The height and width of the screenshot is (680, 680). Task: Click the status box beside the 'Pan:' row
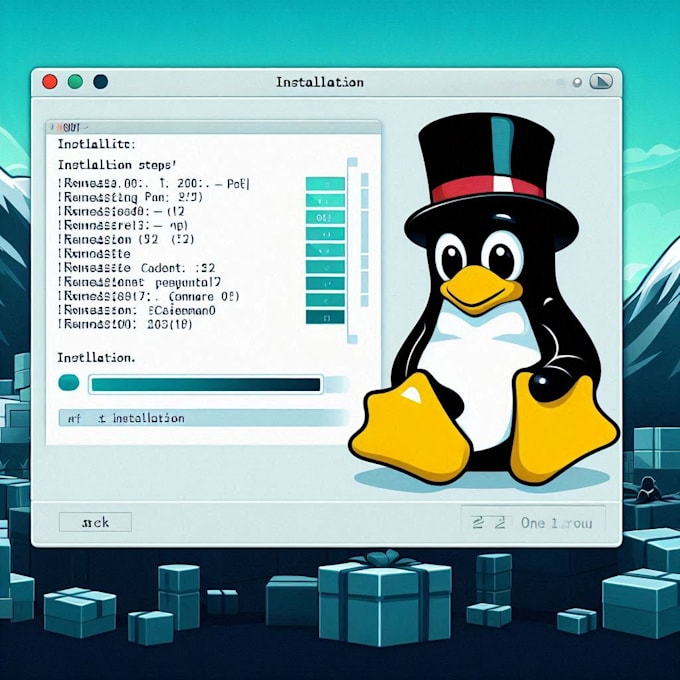tap(325, 200)
